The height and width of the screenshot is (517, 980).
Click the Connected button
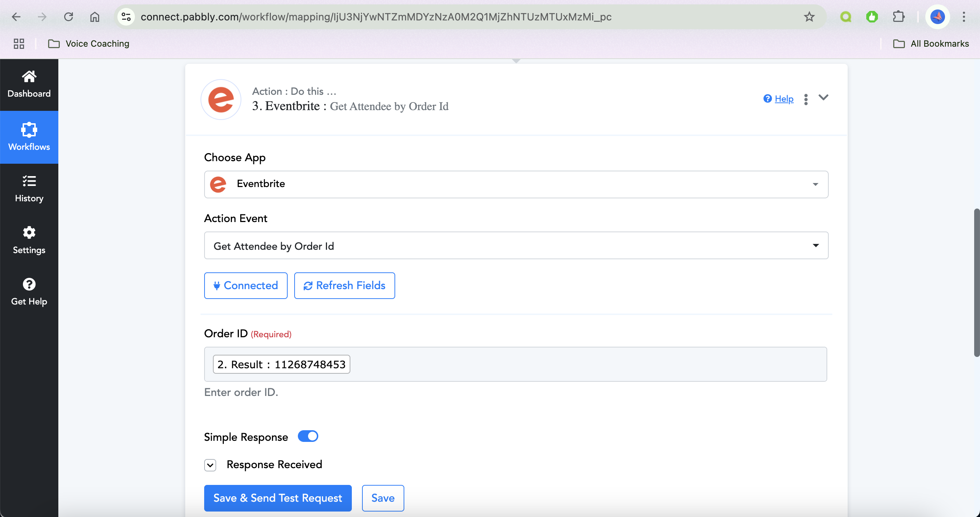246,286
